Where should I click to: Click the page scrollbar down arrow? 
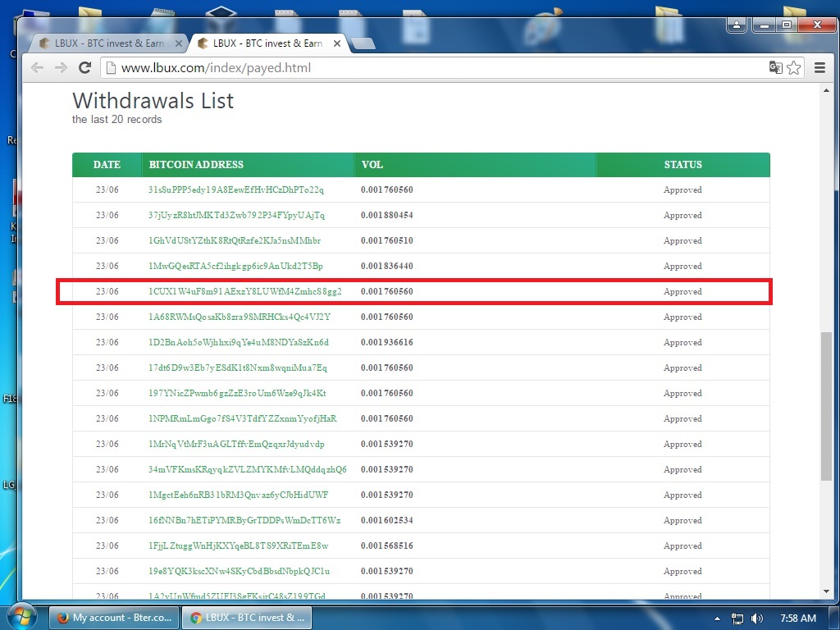click(826, 591)
